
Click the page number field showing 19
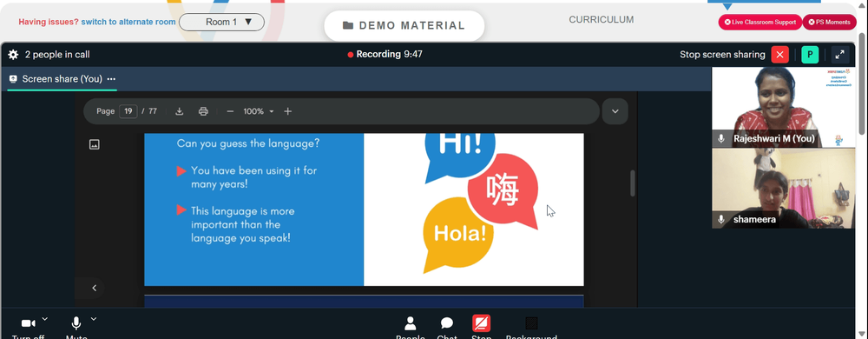(x=128, y=111)
